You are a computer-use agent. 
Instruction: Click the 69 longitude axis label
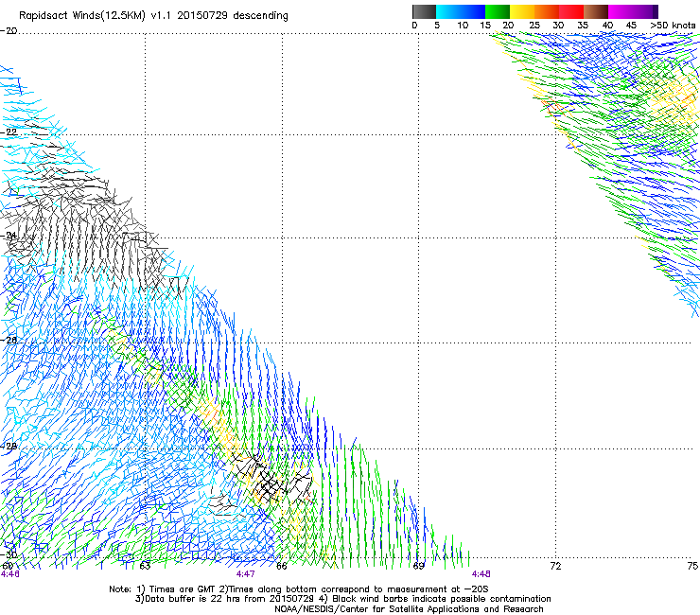(418, 567)
